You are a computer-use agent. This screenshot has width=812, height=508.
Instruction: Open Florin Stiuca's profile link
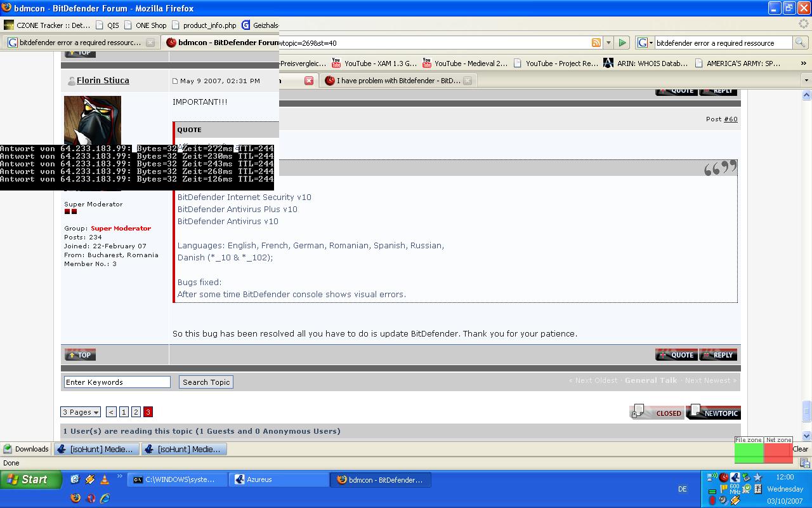[103, 81]
